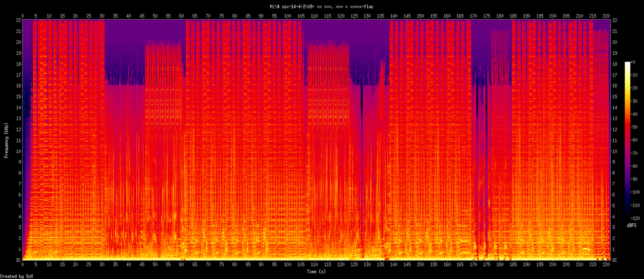Click the '-50' color scale label

click(x=635, y=127)
